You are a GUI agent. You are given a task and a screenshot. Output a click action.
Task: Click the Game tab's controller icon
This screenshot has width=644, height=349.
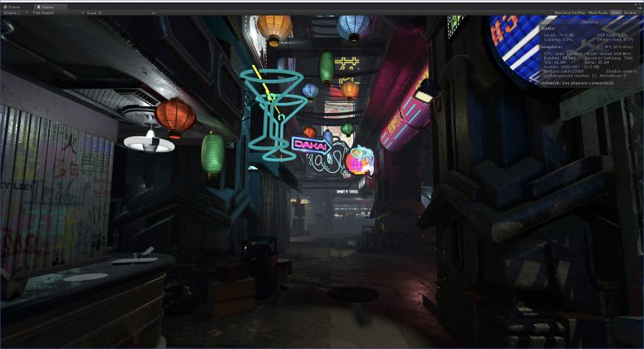tap(38, 5)
